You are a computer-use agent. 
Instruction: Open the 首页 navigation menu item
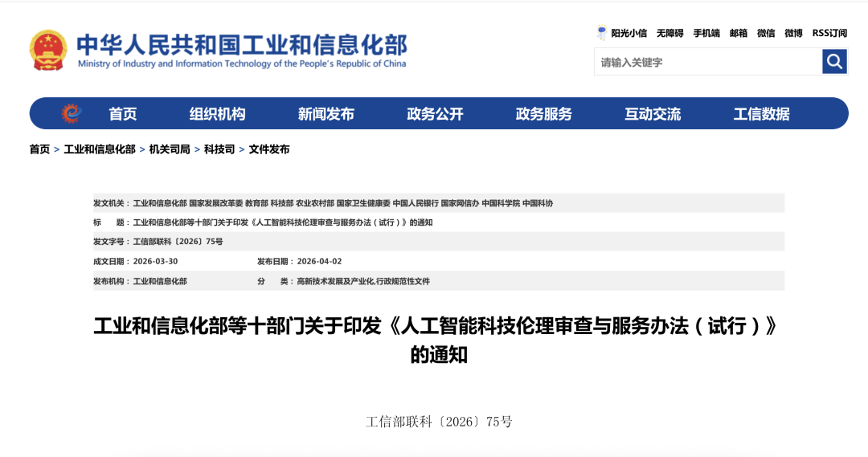click(122, 114)
